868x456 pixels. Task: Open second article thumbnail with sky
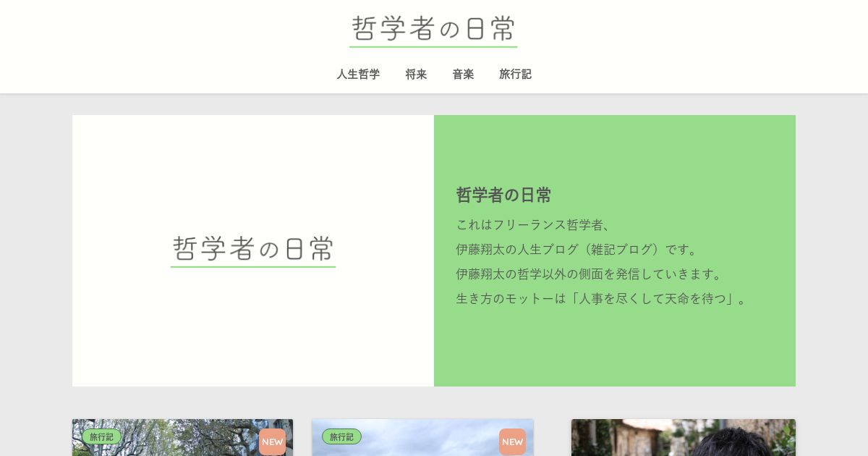422,437
